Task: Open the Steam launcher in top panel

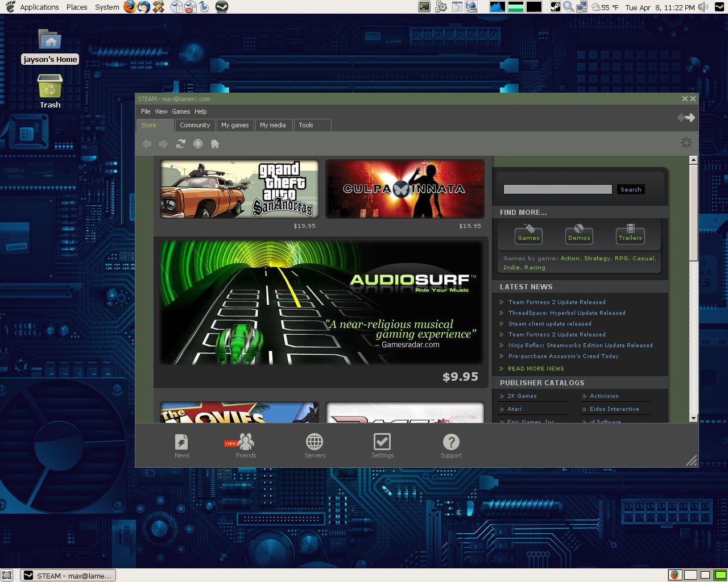Action: pyautogui.click(x=222, y=7)
